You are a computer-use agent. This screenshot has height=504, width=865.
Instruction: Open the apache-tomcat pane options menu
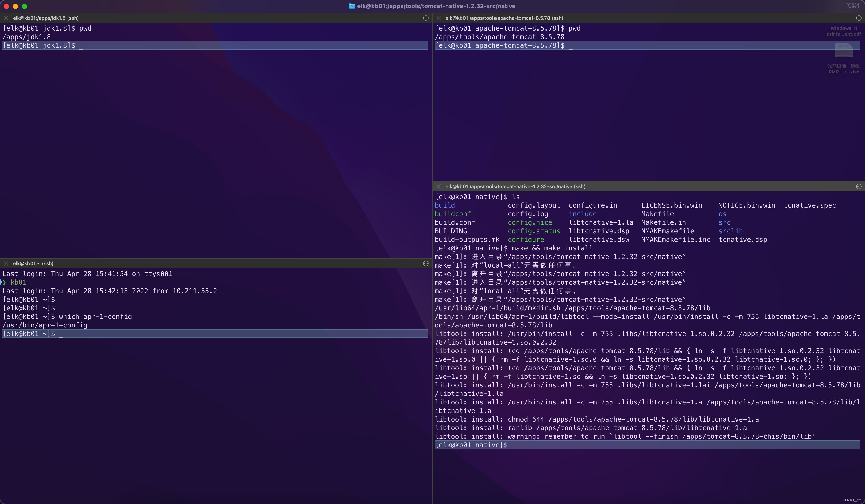tap(858, 18)
